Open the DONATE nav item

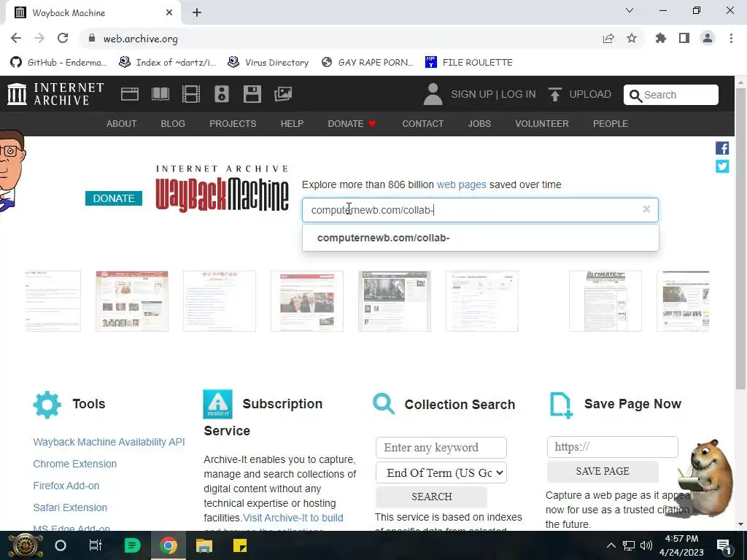coord(352,124)
